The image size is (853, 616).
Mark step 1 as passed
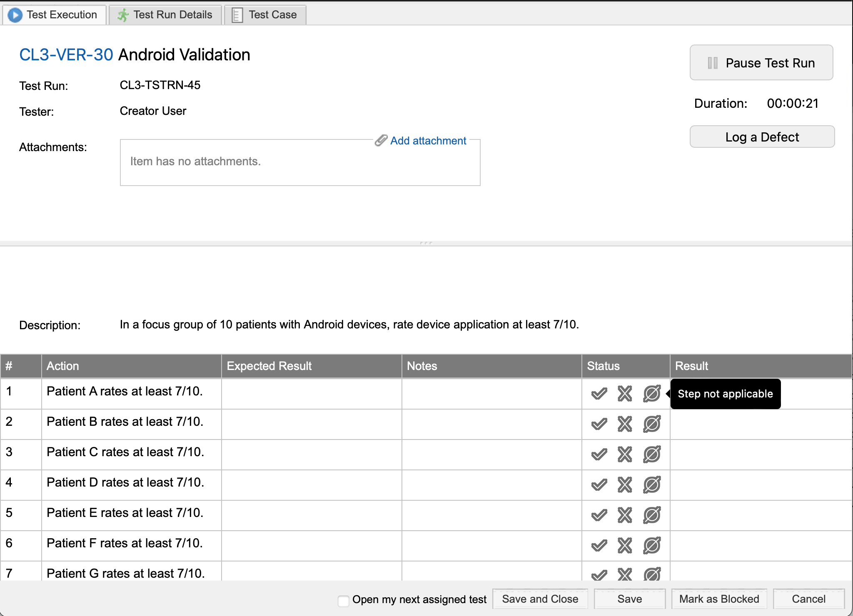599,394
